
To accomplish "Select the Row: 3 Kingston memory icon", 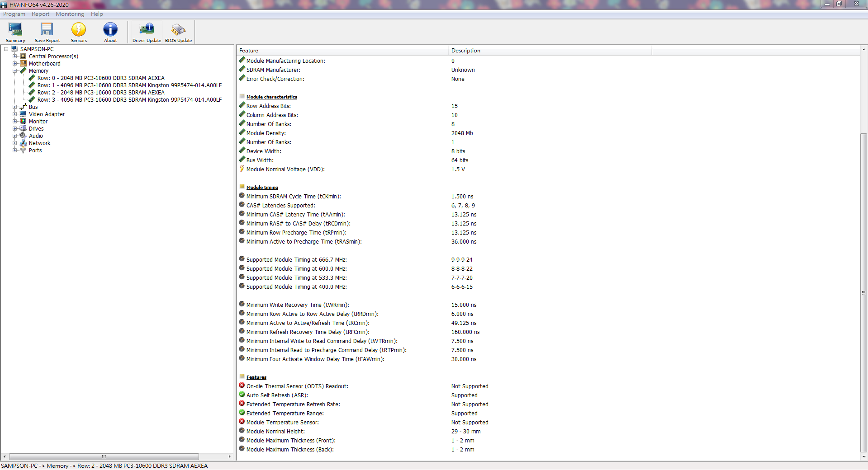I will pyautogui.click(x=32, y=99).
